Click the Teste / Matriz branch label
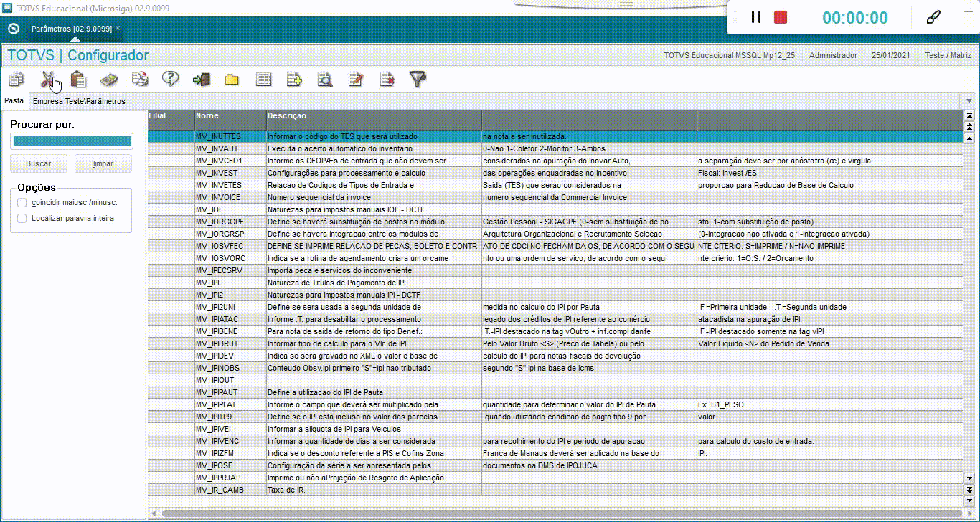The image size is (980, 522). 948,55
